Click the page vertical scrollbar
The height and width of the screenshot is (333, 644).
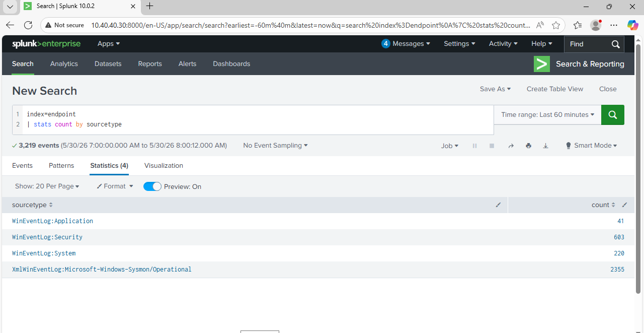pyautogui.click(x=638, y=169)
